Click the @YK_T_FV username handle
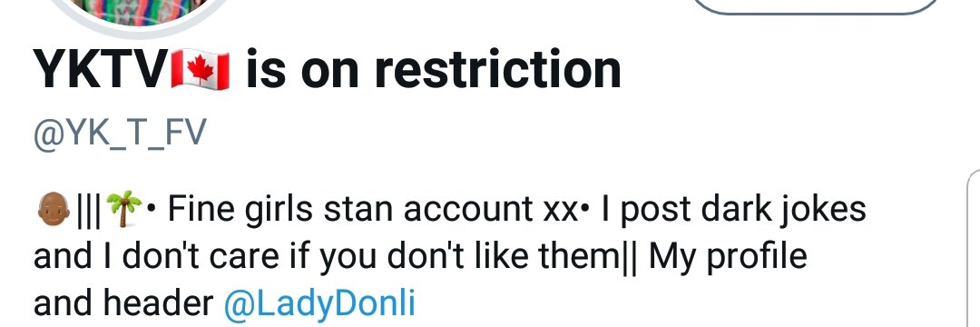Screen dimensions: 980x327 (120, 134)
